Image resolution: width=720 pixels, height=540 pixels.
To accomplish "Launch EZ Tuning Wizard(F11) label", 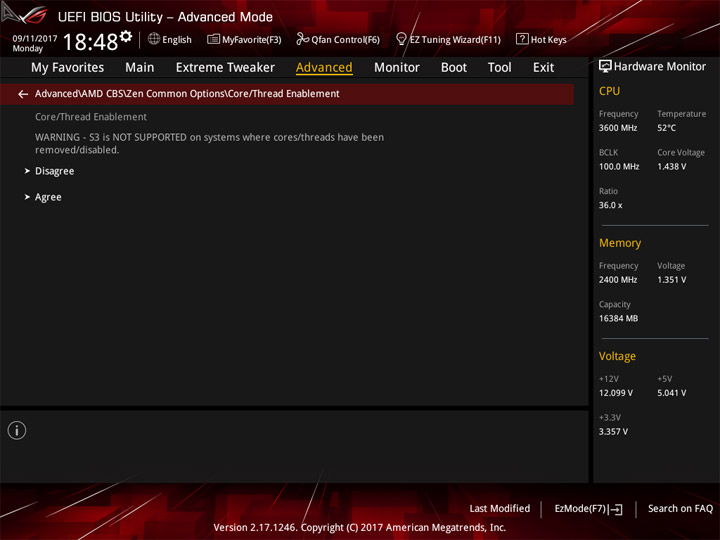I will [x=455, y=40].
